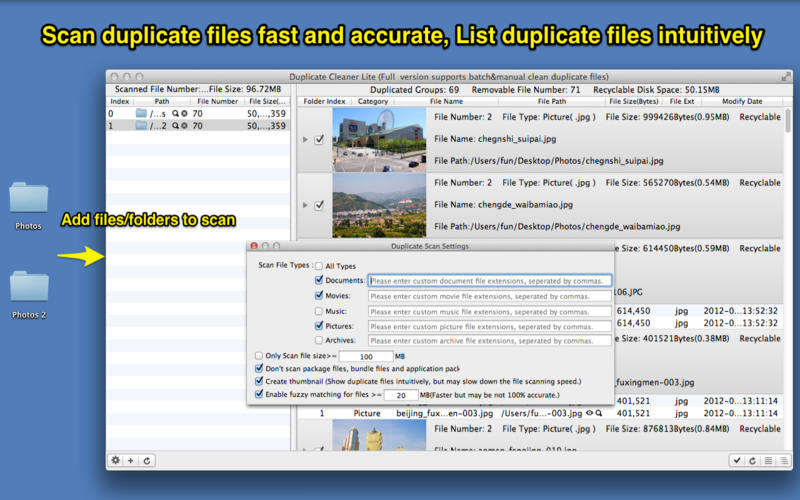800x500 pixels.
Task: Open scan settings with the gear icon
Action: tap(116, 460)
